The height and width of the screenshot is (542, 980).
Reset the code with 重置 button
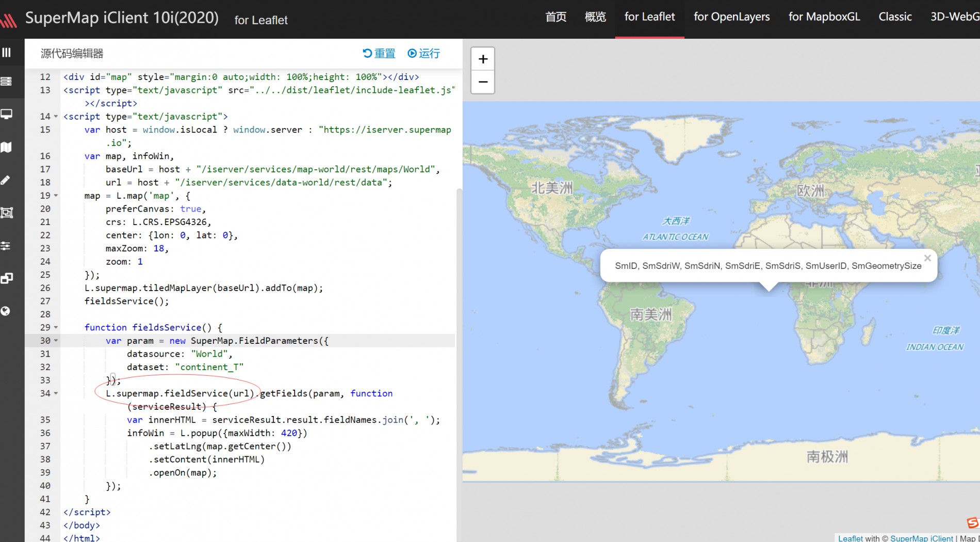tap(379, 53)
